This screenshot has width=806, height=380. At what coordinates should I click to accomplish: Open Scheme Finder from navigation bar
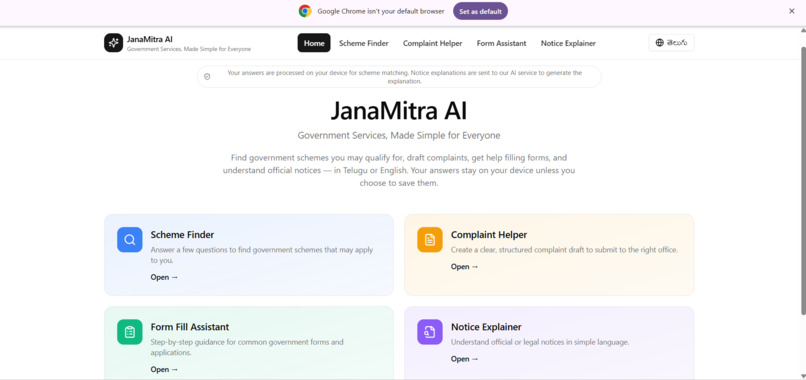click(363, 43)
